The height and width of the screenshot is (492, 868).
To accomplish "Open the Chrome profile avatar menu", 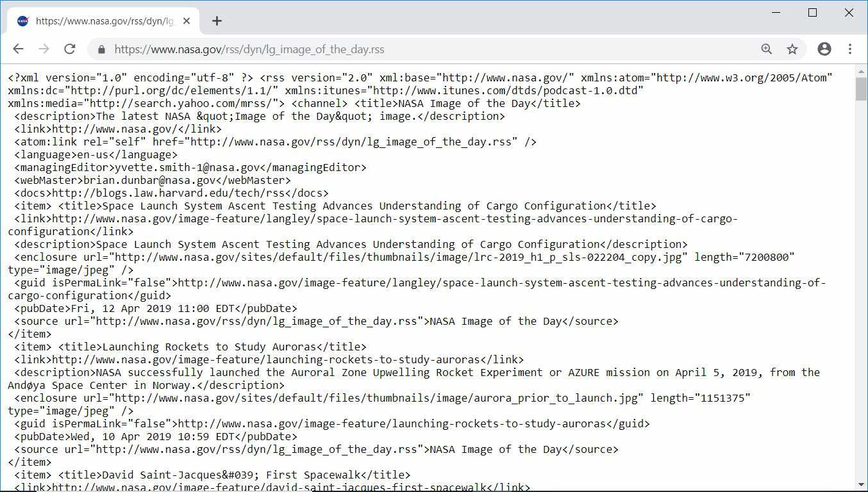I will tap(824, 49).
